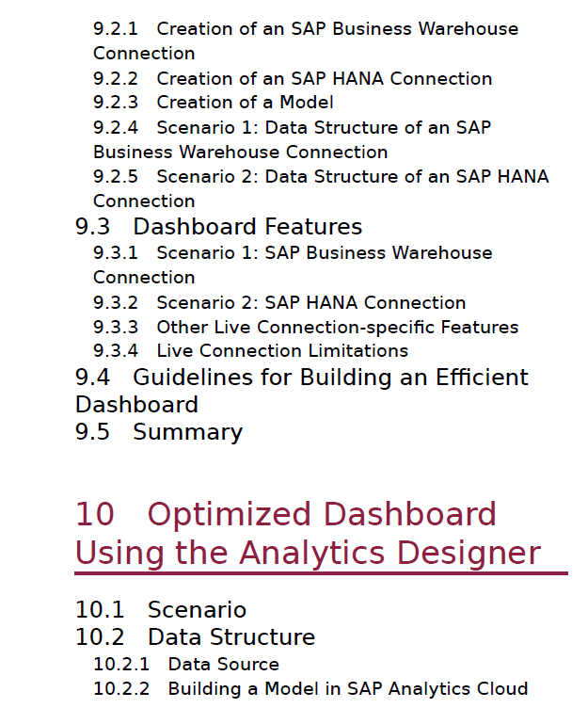Open 9.4 Guidelines for Building an Efficient Dashboard
The width and height of the screenshot is (588, 708).
pyautogui.click(x=301, y=391)
